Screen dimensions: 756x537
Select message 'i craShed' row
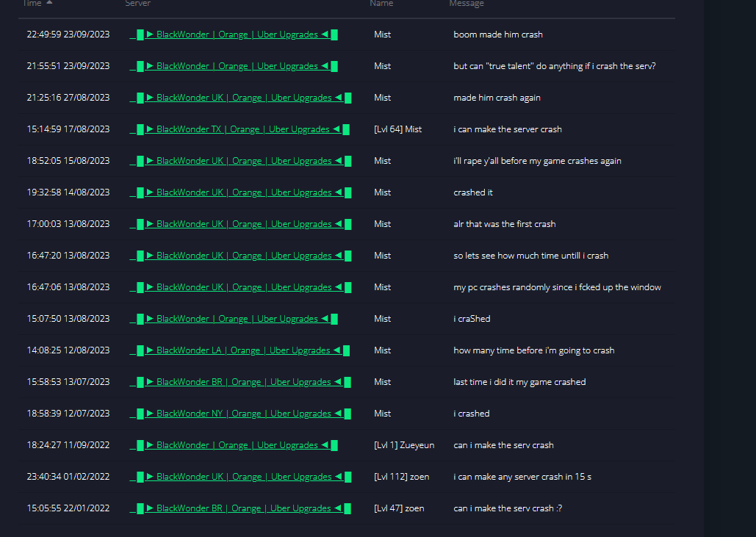(x=346, y=319)
